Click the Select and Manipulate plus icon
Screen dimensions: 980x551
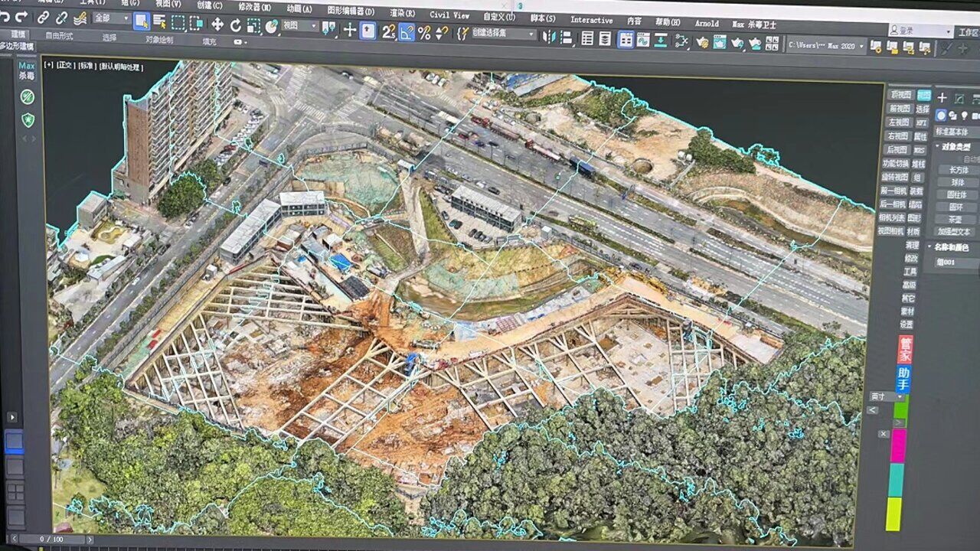tap(350, 30)
